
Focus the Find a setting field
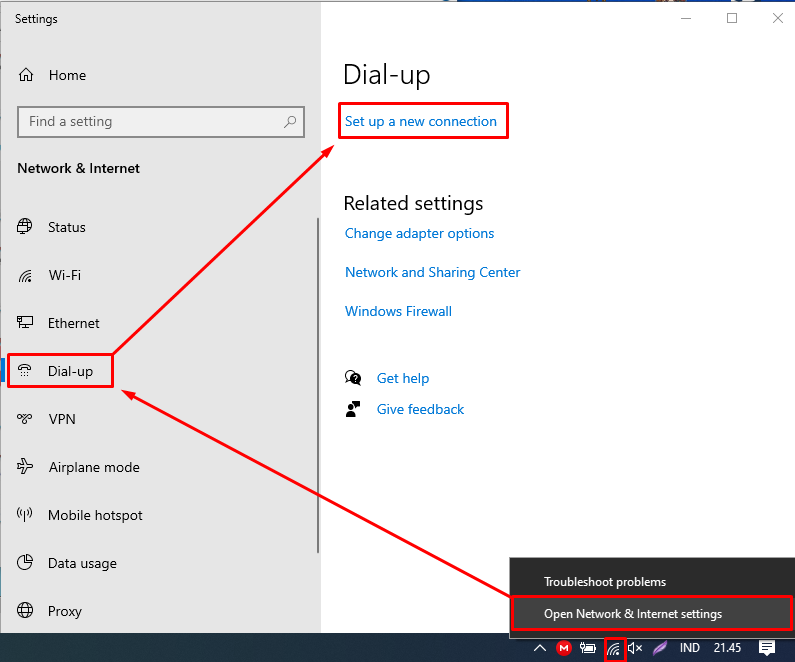161,122
